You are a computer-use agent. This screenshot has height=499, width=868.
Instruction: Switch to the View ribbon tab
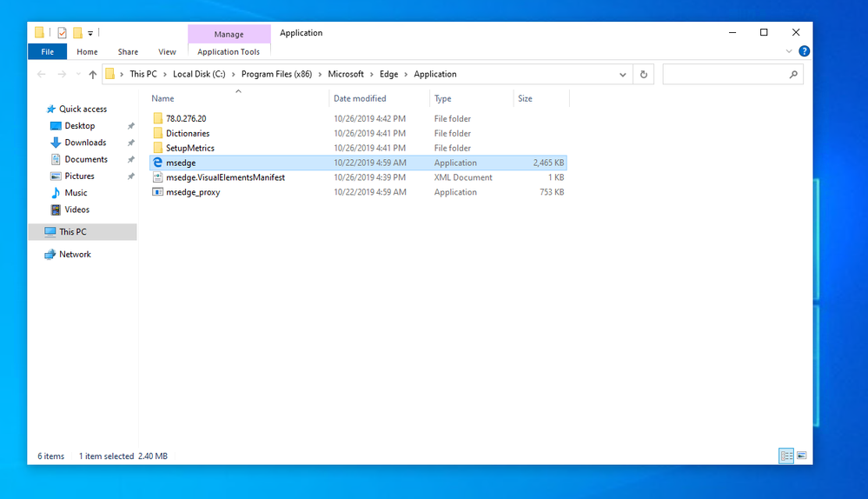pos(167,51)
